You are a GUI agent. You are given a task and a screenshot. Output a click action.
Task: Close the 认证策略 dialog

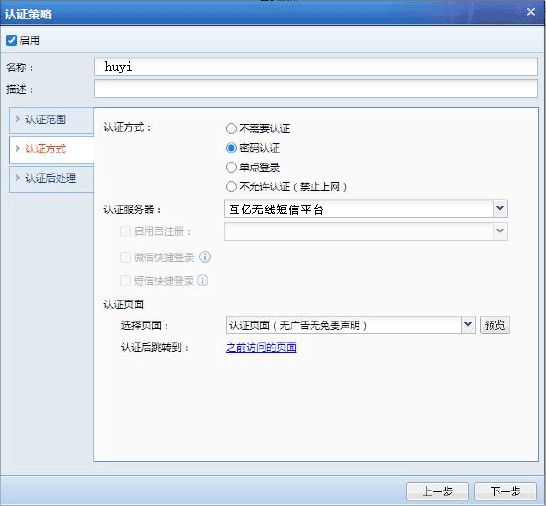pos(531,12)
